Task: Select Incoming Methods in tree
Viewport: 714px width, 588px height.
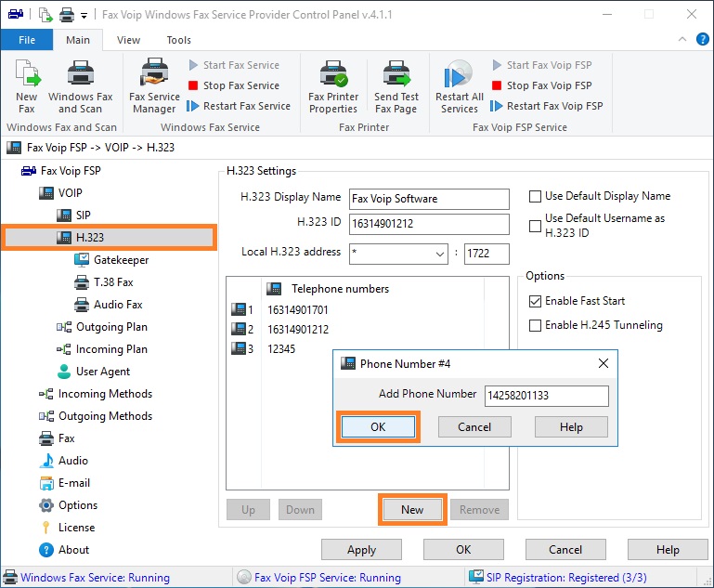Action: [x=96, y=394]
